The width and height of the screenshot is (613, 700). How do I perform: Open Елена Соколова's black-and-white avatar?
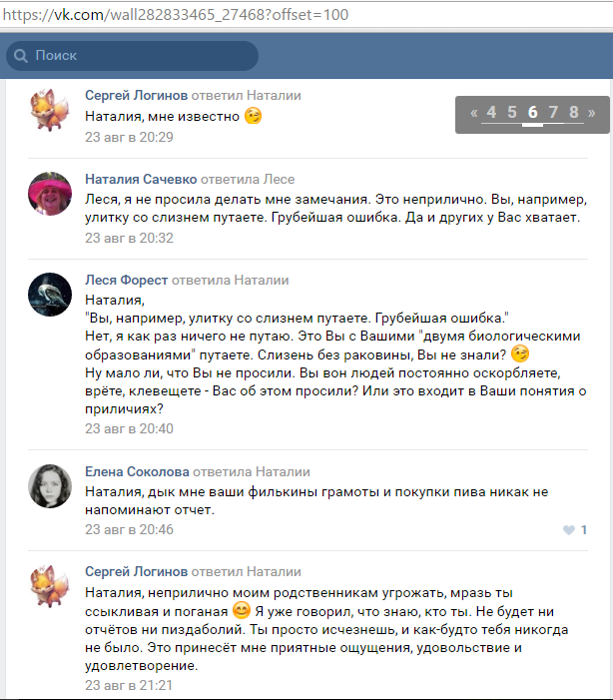click(x=50, y=486)
